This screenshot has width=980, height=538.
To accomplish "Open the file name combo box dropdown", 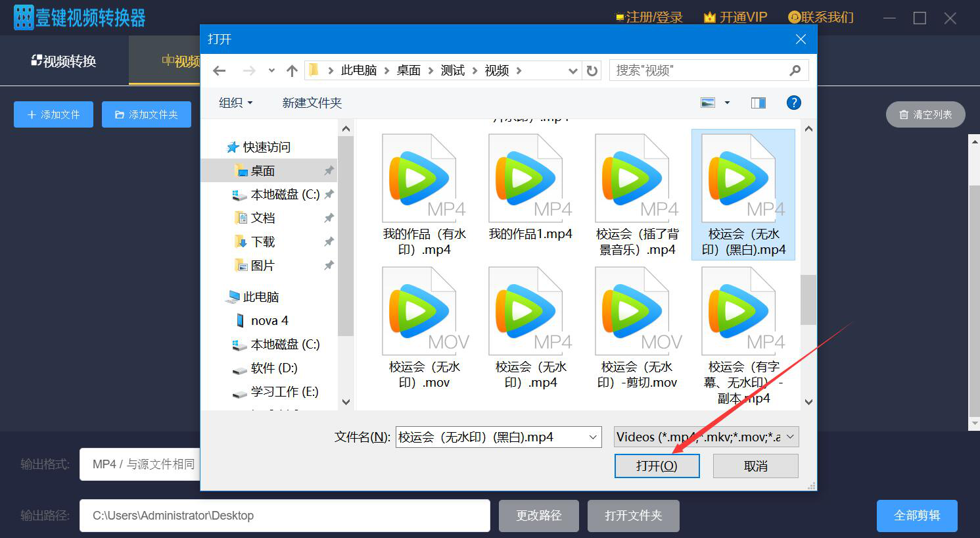I will pos(593,437).
